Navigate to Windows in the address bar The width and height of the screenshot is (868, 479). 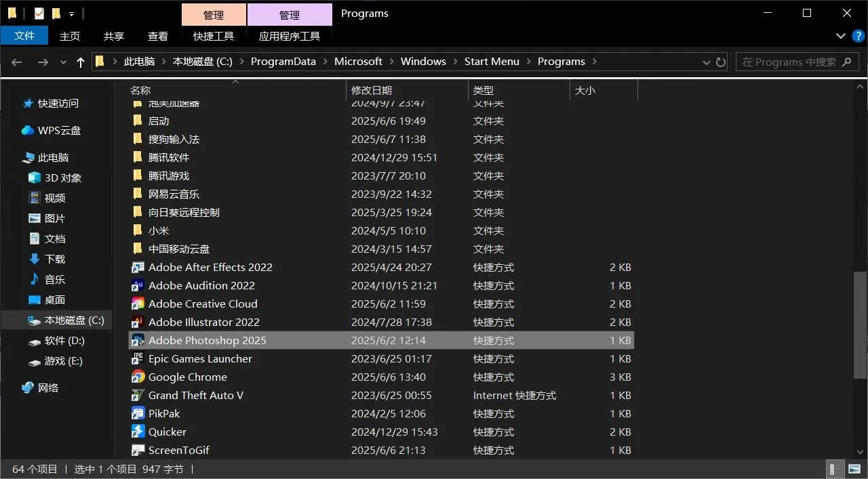tap(423, 62)
